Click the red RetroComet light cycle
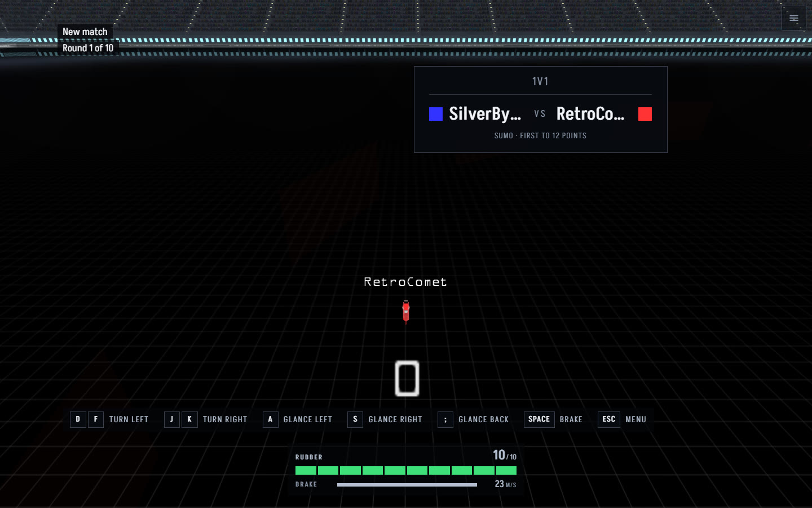The width and height of the screenshot is (812, 508). pos(406,312)
